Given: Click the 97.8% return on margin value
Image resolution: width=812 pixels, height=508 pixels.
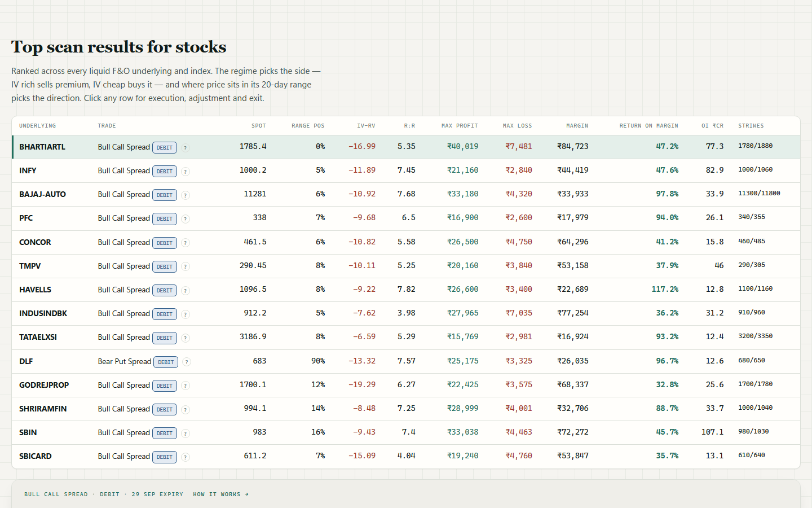Looking at the screenshot, I should coord(667,194).
